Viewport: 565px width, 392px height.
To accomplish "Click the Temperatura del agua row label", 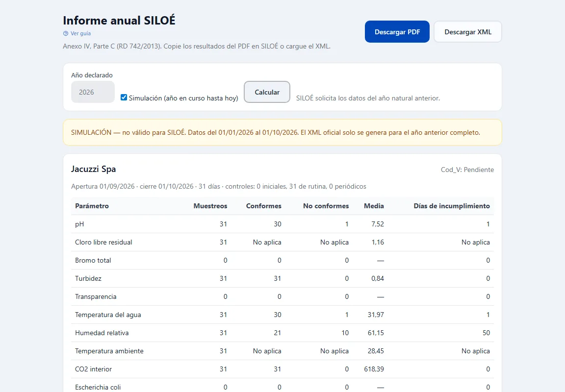I will click(x=108, y=315).
